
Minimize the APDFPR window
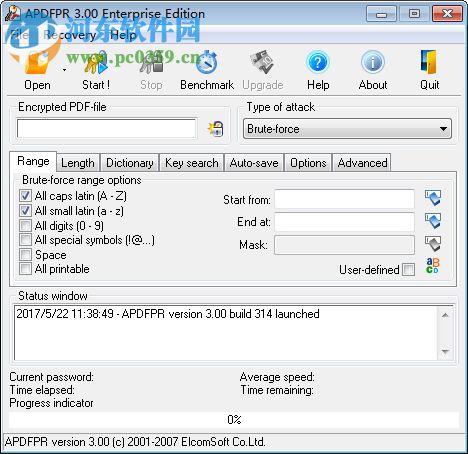(x=381, y=14)
